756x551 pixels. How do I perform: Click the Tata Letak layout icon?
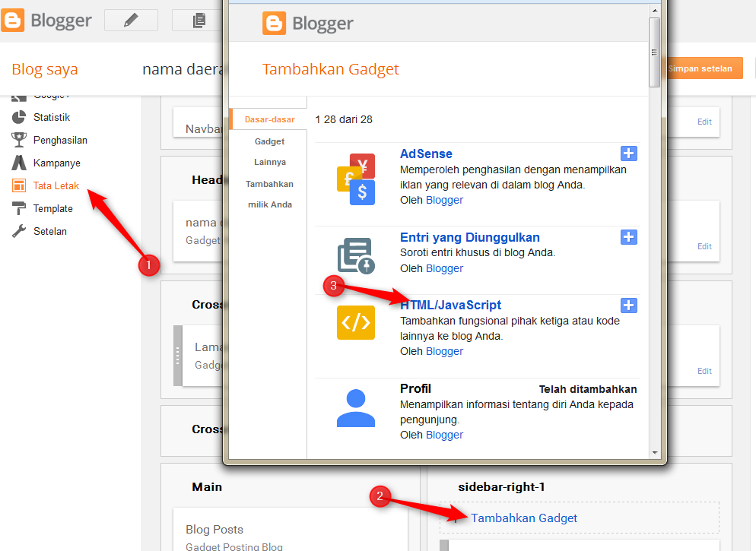click(19, 185)
